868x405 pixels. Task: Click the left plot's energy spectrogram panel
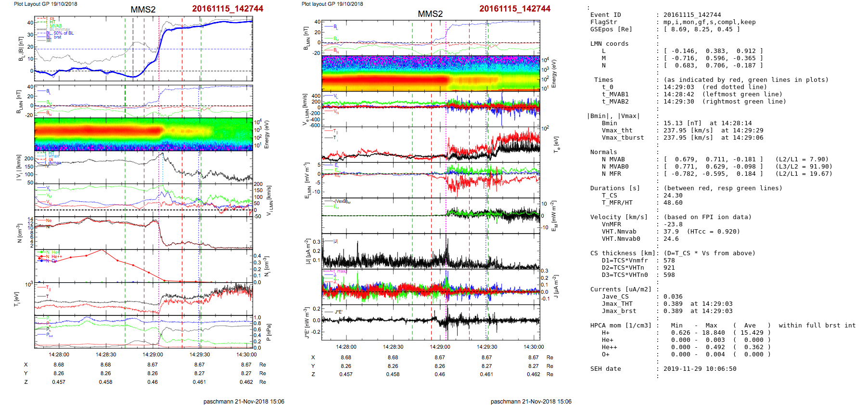tap(143, 134)
